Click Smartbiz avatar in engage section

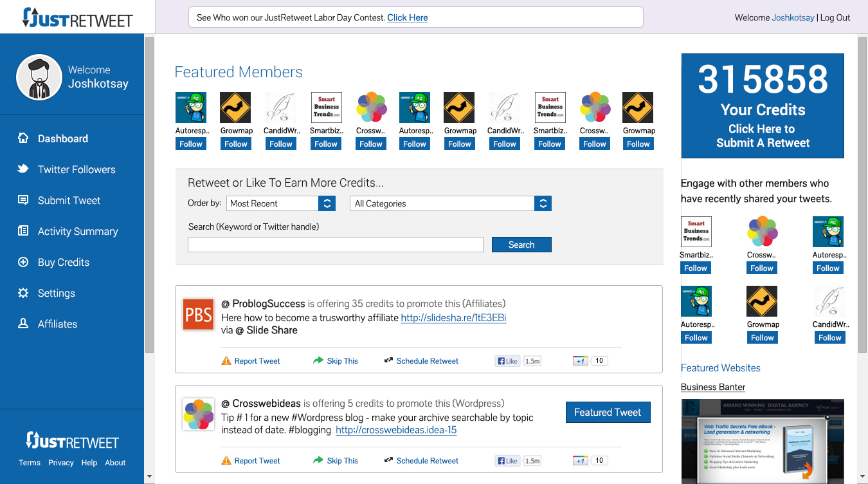(696, 232)
